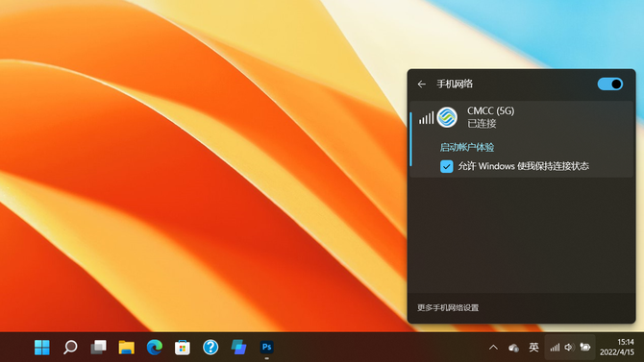Open Task View on taskbar
This screenshot has height=362, width=644.
pos(99,348)
